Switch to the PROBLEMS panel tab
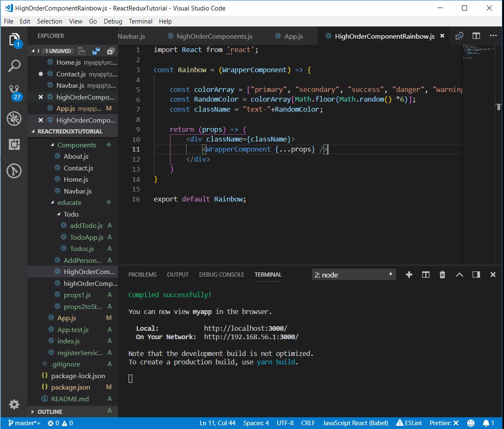 [142, 275]
